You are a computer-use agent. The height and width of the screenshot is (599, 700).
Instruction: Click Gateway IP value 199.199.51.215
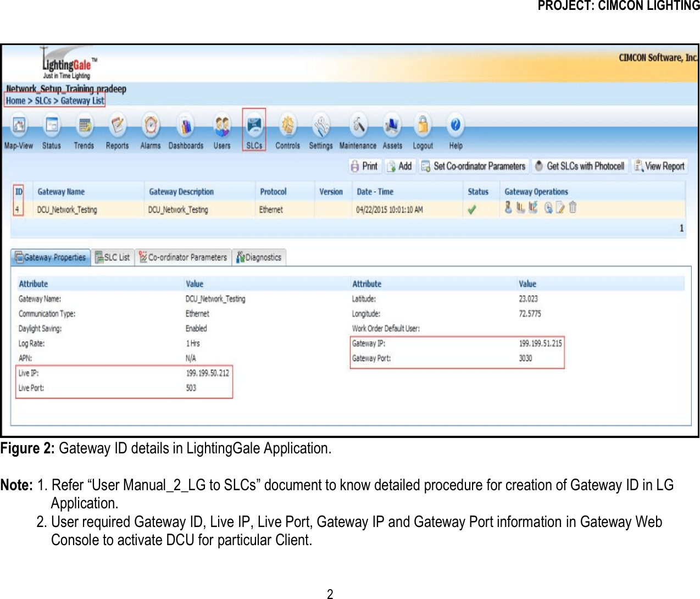click(541, 343)
